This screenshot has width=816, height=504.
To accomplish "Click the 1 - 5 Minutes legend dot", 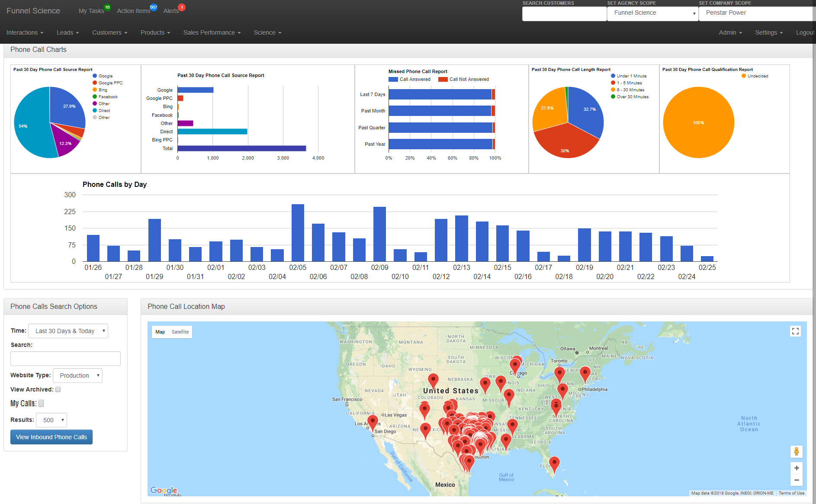I will tap(613, 83).
